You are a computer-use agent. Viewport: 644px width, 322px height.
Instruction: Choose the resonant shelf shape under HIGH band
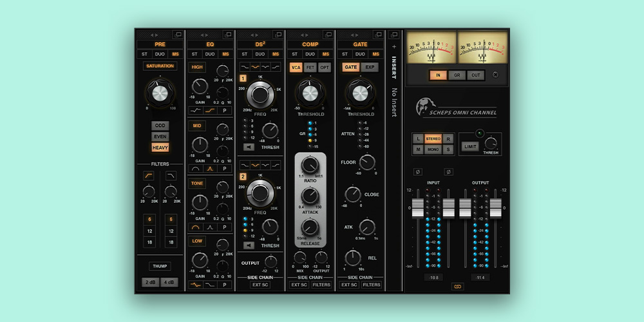tap(196, 111)
